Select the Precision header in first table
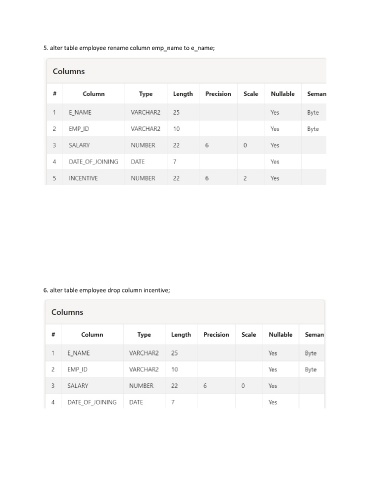Viewport: 370px width, 480px height. click(218, 94)
